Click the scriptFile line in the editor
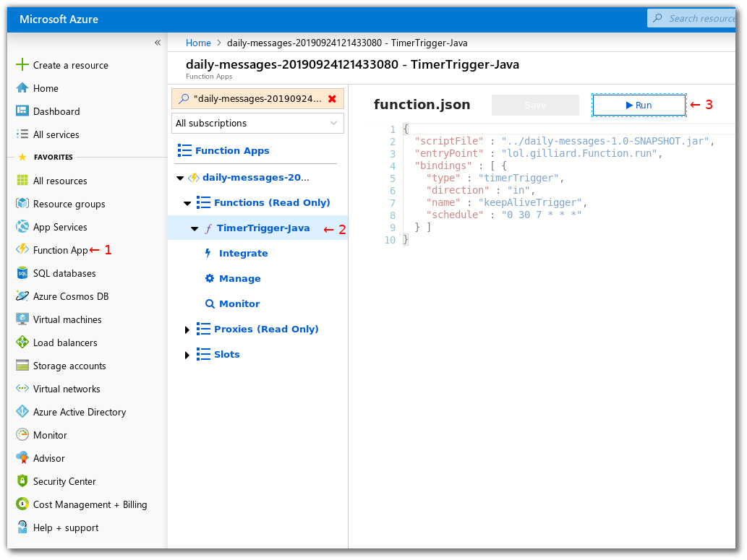The width and height of the screenshot is (747, 560). (564, 142)
